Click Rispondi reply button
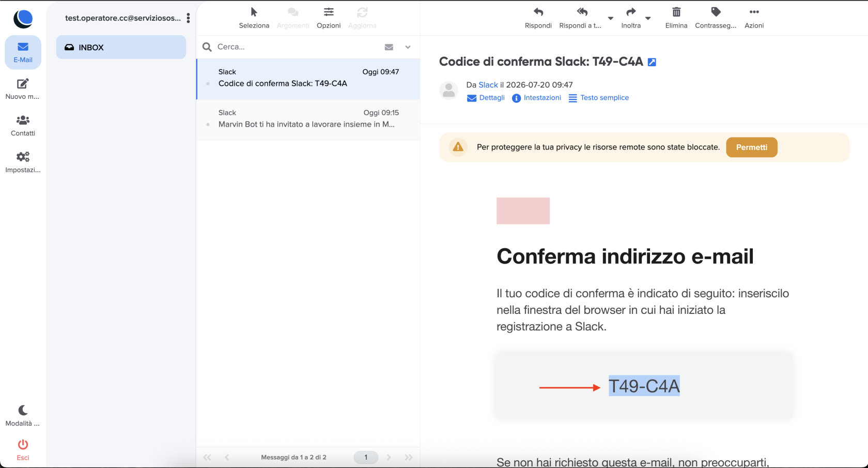 [x=538, y=18]
